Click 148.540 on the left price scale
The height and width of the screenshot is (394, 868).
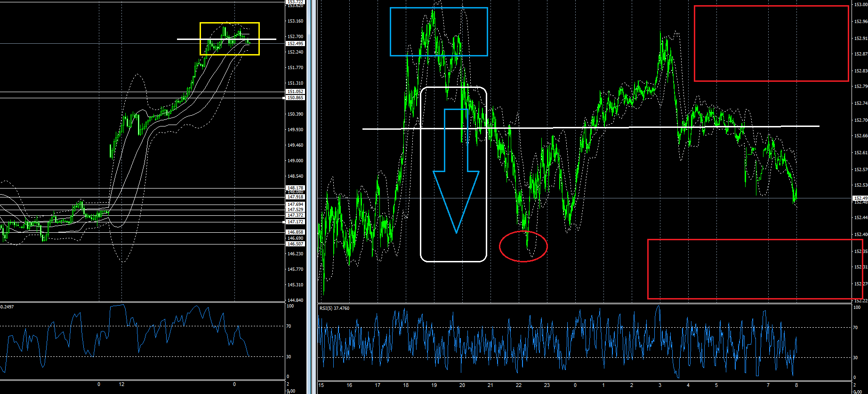click(x=296, y=176)
